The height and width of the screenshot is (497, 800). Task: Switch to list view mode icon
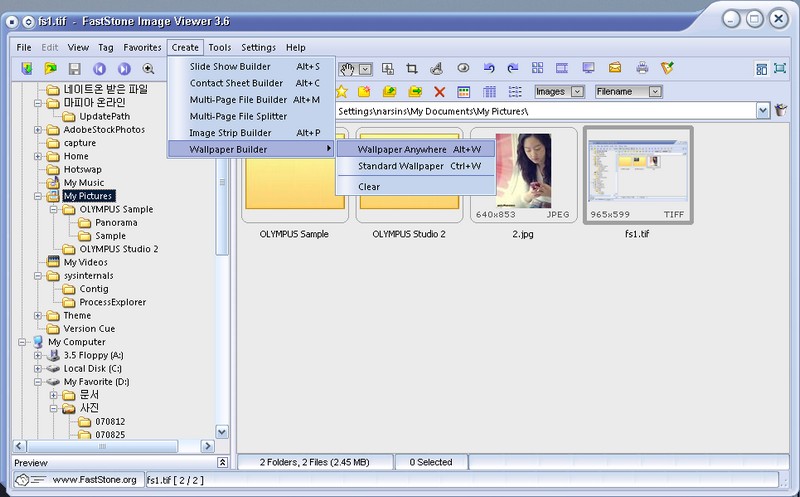[515, 92]
